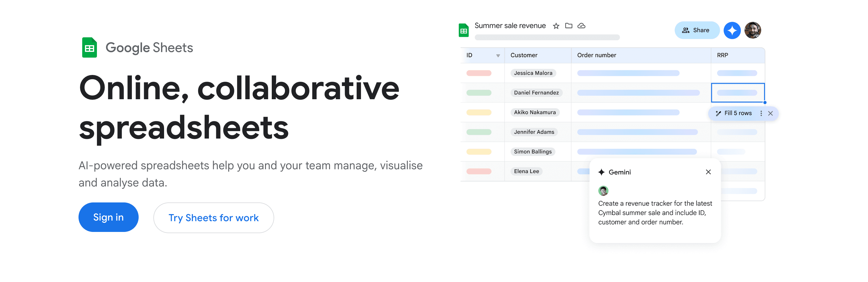
Task: Check the cloud save status icon
Action: [582, 25]
